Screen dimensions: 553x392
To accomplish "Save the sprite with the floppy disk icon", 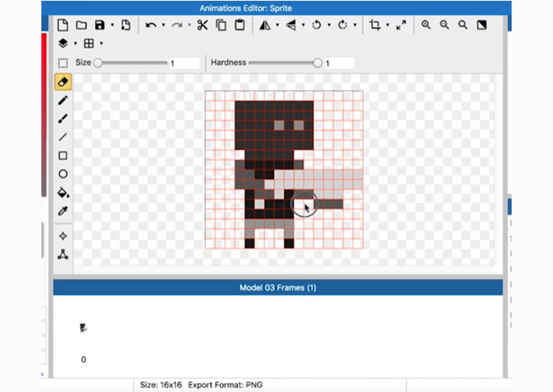I will (x=100, y=25).
